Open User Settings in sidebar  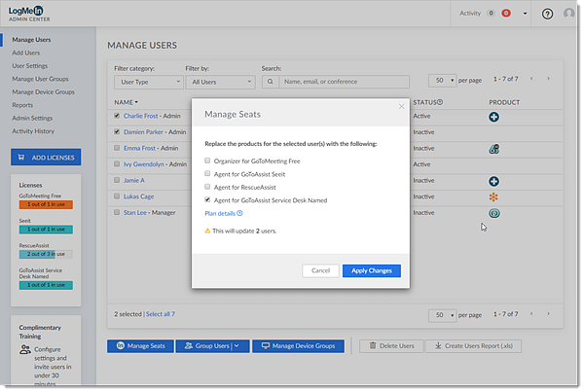point(30,66)
